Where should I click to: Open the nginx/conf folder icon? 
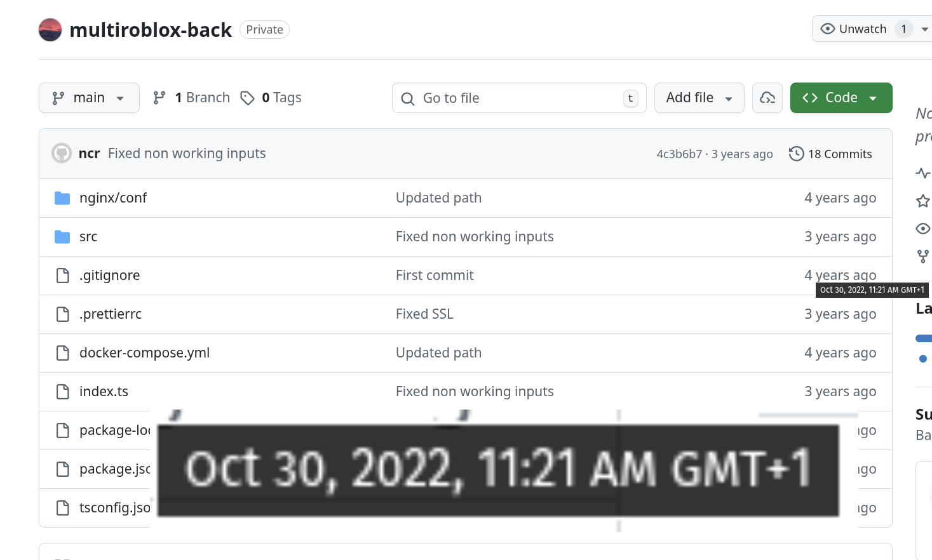pos(62,198)
